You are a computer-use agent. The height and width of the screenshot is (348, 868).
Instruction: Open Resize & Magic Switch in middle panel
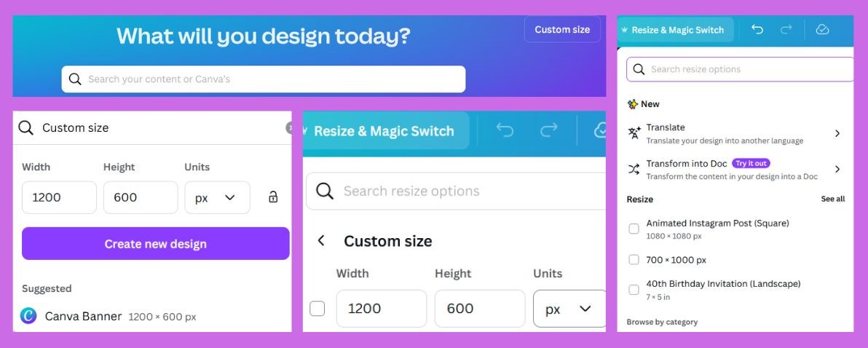(384, 131)
